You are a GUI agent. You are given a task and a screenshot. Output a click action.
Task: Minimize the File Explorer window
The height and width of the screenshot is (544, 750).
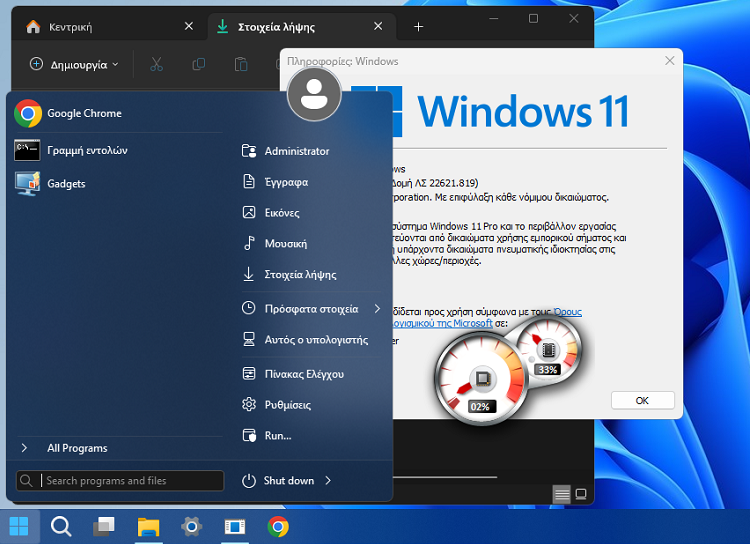(x=494, y=19)
